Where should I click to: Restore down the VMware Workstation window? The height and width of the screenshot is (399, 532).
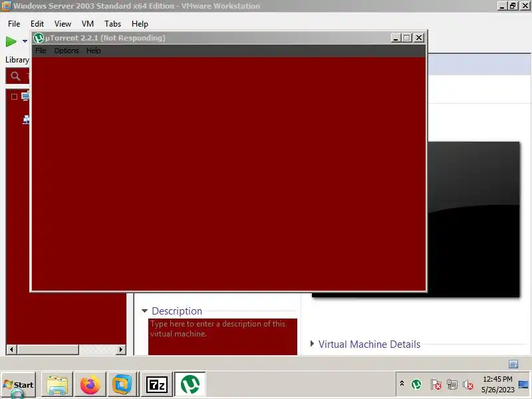point(513,6)
